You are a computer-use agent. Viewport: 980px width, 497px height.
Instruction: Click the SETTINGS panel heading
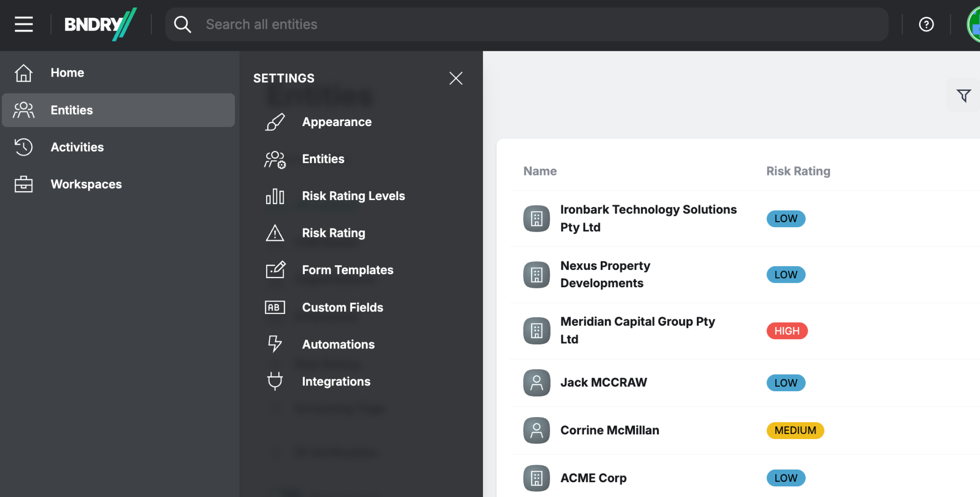pos(284,78)
